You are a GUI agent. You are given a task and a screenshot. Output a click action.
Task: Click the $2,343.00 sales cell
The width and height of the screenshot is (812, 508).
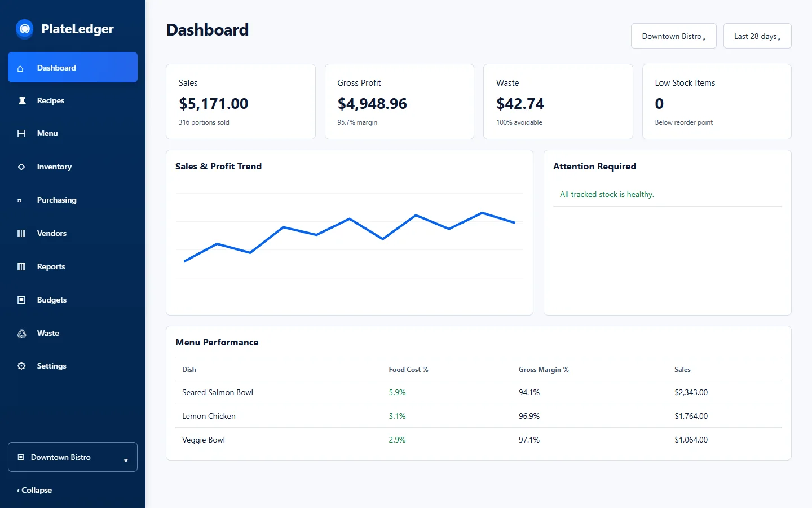(691, 392)
